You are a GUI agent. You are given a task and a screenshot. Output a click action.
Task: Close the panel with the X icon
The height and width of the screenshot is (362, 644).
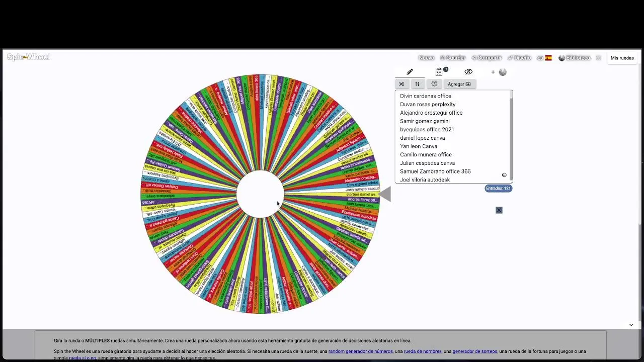(499, 210)
